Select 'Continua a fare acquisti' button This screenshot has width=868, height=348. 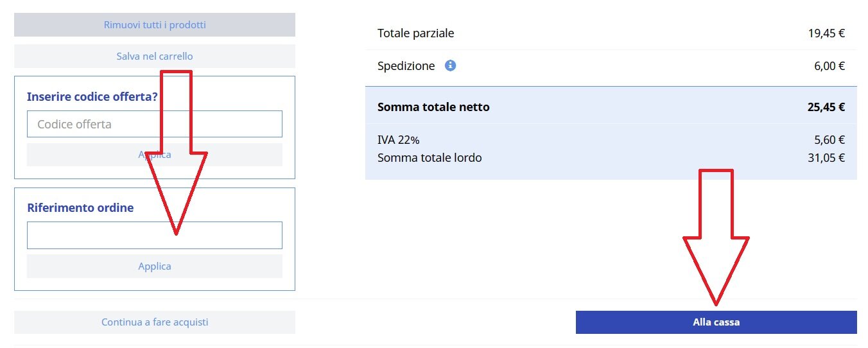tap(154, 322)
